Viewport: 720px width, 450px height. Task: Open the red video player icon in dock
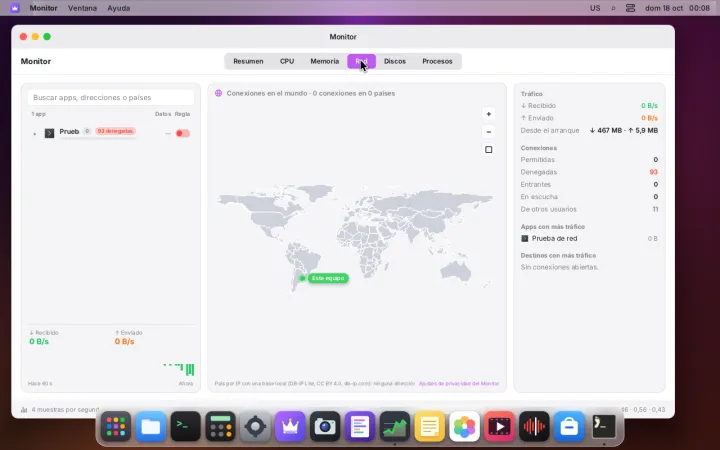point(500,427)
